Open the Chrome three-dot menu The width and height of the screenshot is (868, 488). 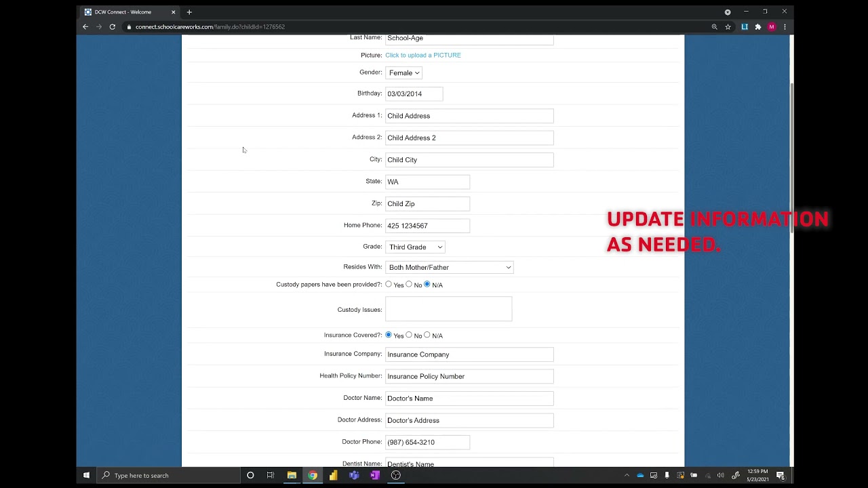tap(785, 27)
